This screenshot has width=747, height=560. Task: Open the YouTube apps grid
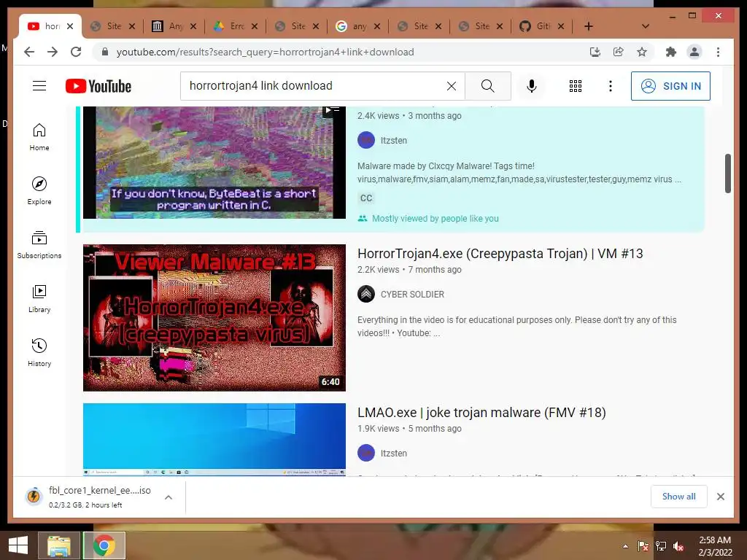pyautogui.click(x=575, y=86)
